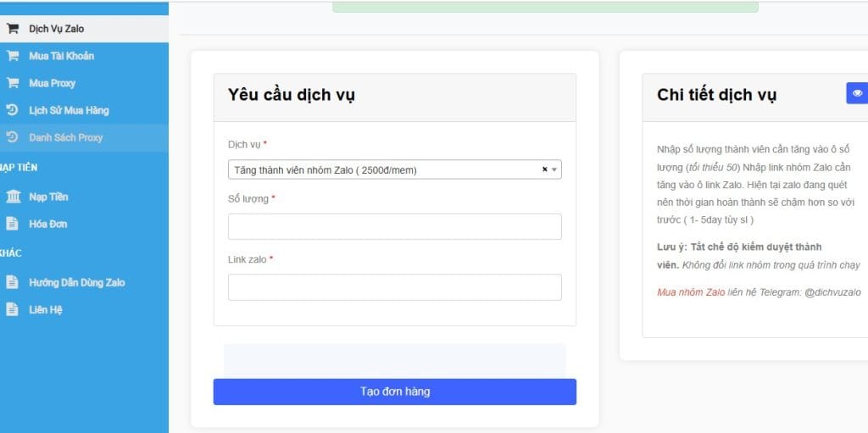Click the document icon beside Hóa Đơn
This screenshot has height=433, width=868.
[x=13, y=224]
